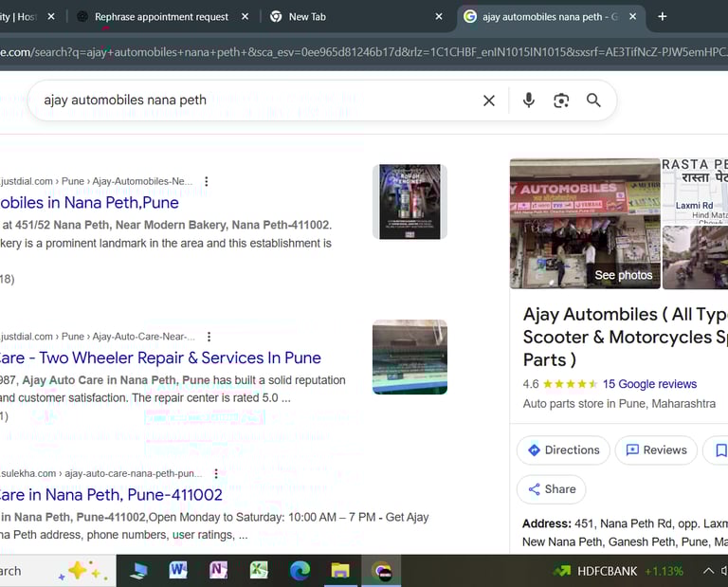
Task: Open 'Care in Nana Peth, Pune-411002' link
Action: pos(111,495)
